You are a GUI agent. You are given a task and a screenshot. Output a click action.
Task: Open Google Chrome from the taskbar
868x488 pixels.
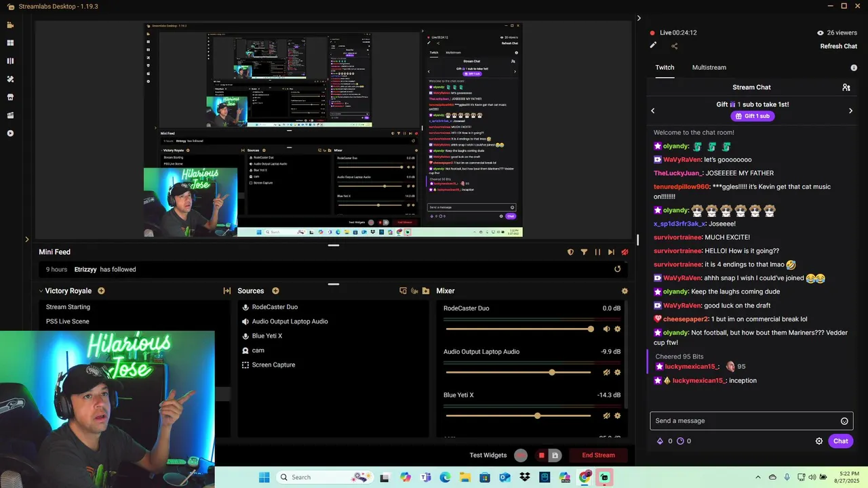pos(585,477)
